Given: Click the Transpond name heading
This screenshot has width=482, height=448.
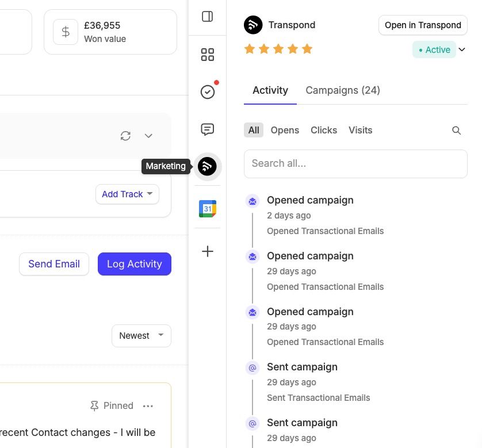Looking at the screenshot, I should click(x=292, y=25).
